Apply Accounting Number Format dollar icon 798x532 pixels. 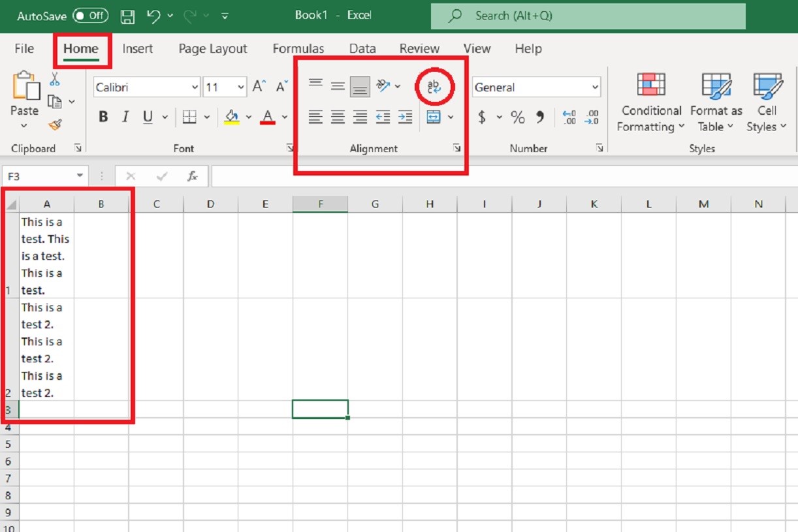pos(482,117)
